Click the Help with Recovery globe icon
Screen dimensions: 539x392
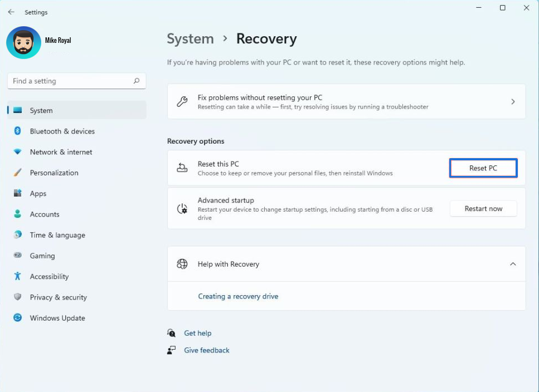click(x=182, y=264)
